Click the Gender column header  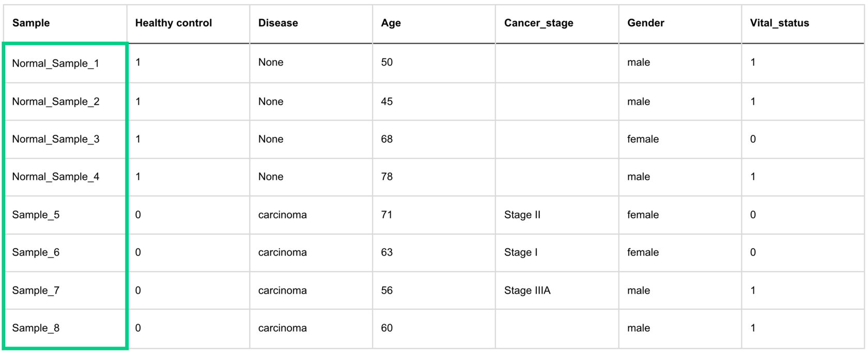(x=645, y=23)
